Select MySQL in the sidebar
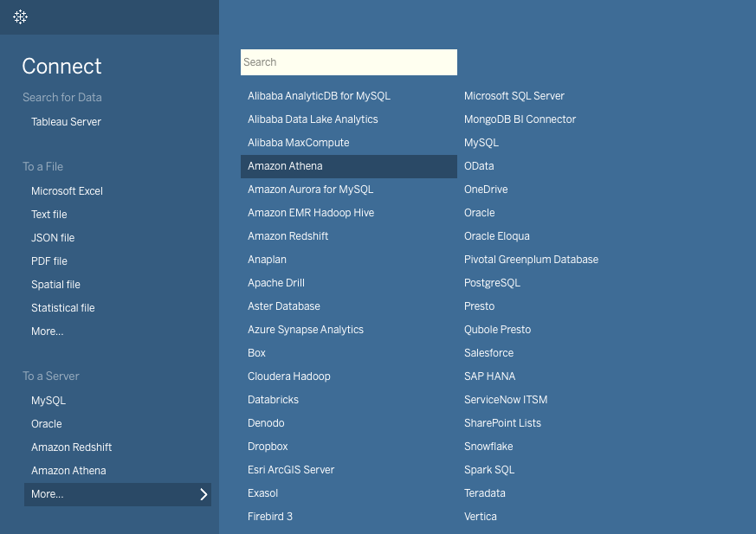The image size is (756, 534). pos(48,401)
